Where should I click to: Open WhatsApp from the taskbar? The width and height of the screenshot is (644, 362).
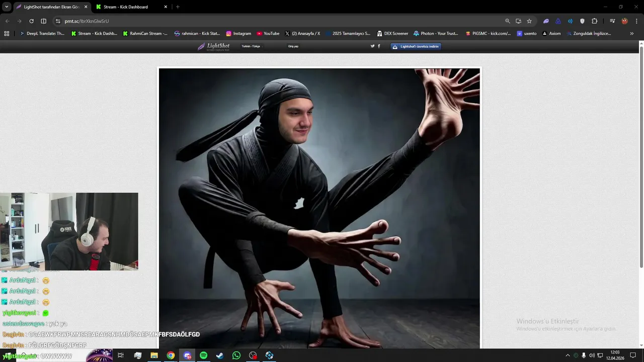tap(236, 355)
